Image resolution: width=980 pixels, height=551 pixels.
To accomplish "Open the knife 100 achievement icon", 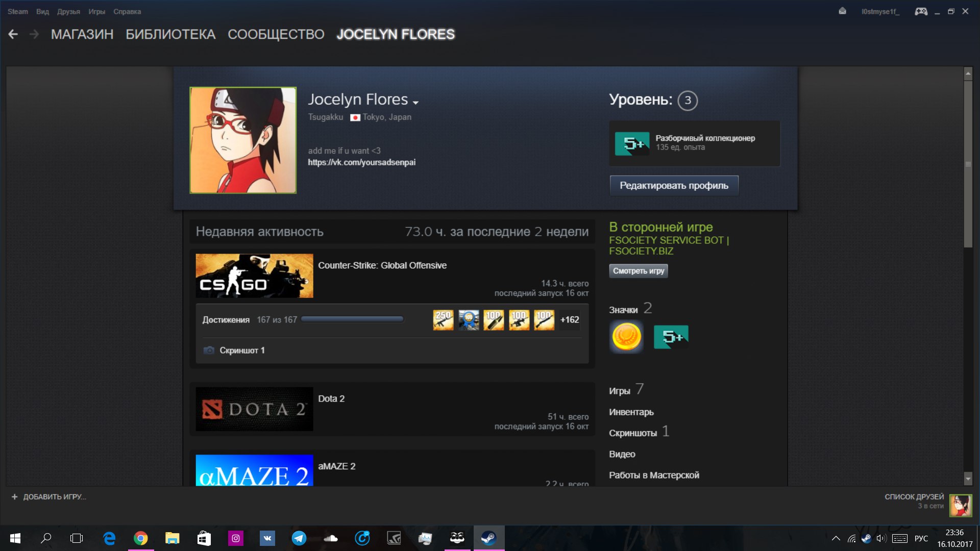I will pyautogui.click(x=494, y=320).
